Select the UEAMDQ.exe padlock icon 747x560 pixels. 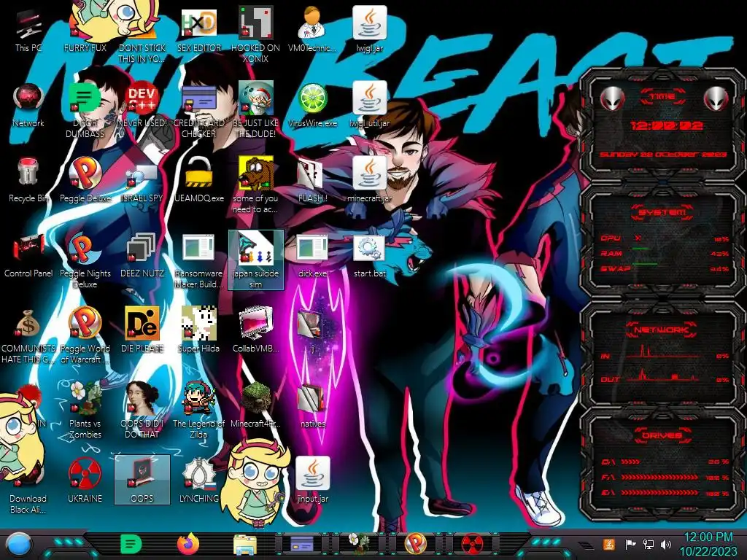[198, 180]
